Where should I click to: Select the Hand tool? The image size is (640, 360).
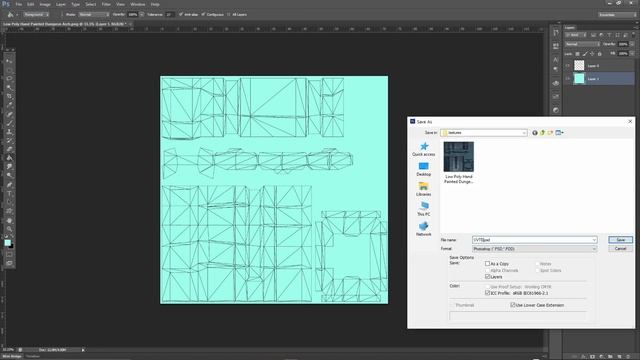click(9, 220)
